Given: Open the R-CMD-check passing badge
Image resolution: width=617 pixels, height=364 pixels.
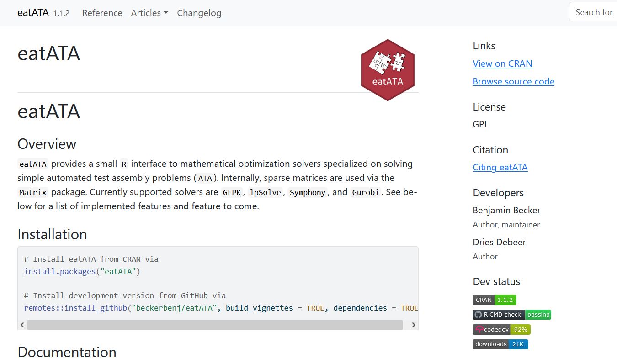Looking at the screenshot, I should coord(511,315).
